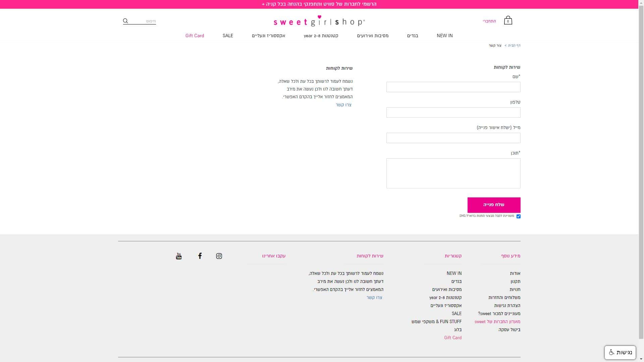
Task: Open the Facebook icon in footer
Action: [x=200, y=256]
